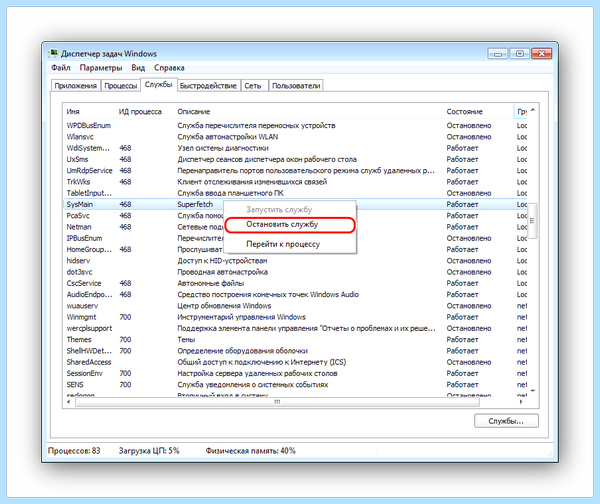
Task: Select the Winmgmt service row
Action: (295, 317)
